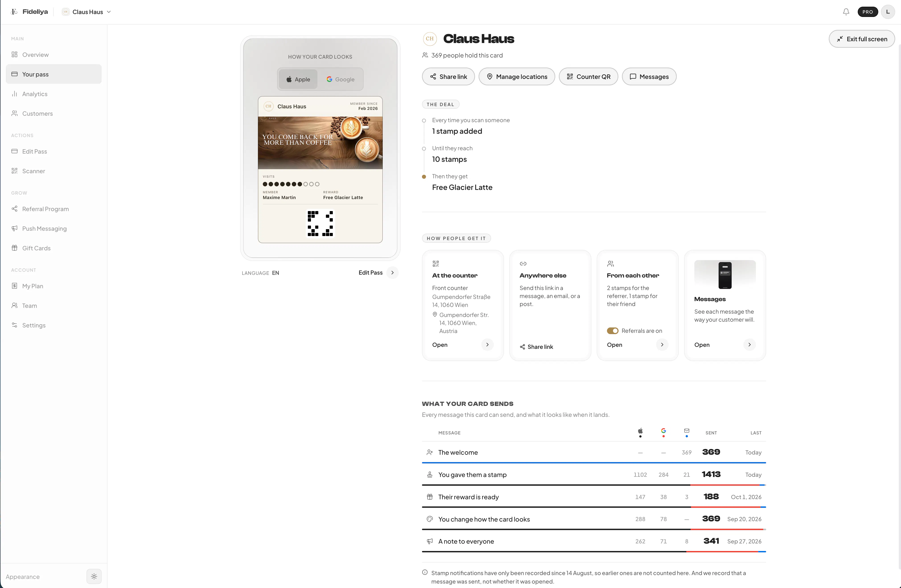This screenshot has width=901, height=588.
Task: Open the notifications bell
Action: [x=846, y=12]
